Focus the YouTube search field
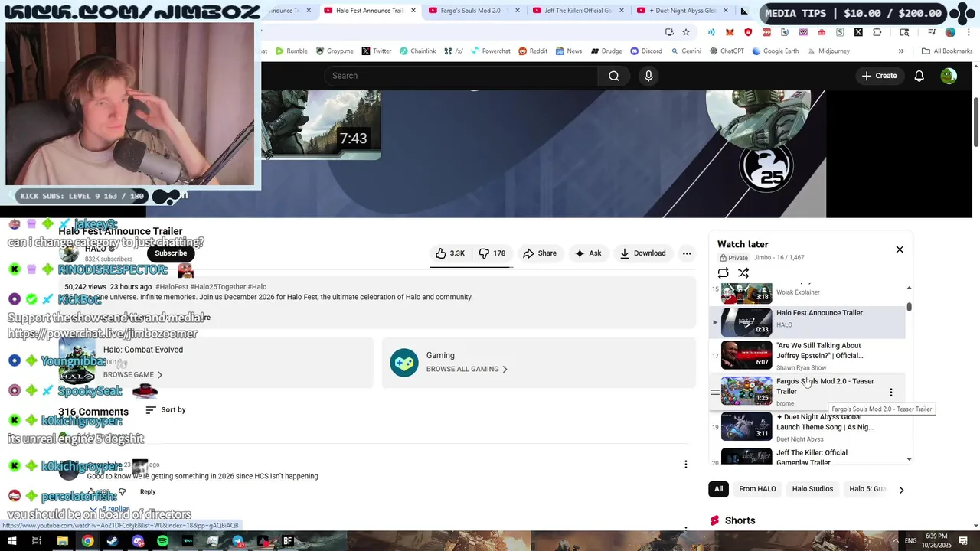The height and width of the screenshot is (551, 980). 461,76
